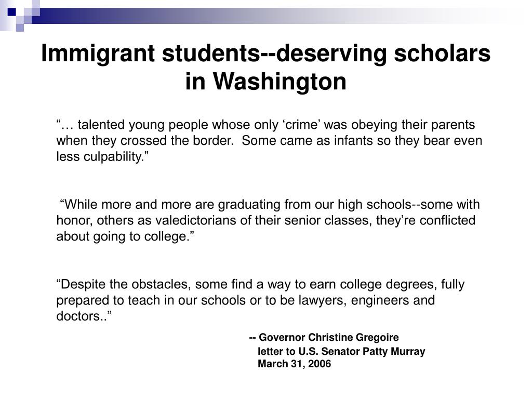Click the light purple square below header bar
532x399 pixels.
coord(20,28)
